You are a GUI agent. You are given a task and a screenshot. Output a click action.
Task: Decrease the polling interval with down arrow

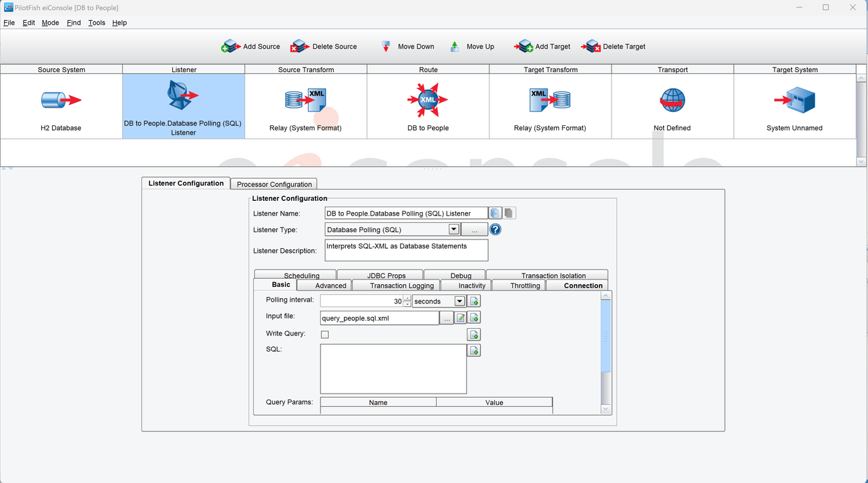tap(407, 304)
